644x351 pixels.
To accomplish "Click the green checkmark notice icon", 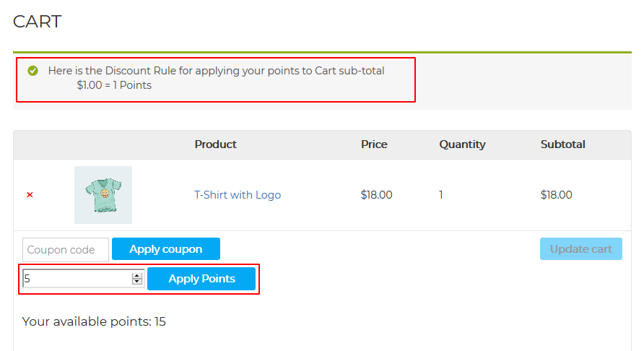I will 32,71.
